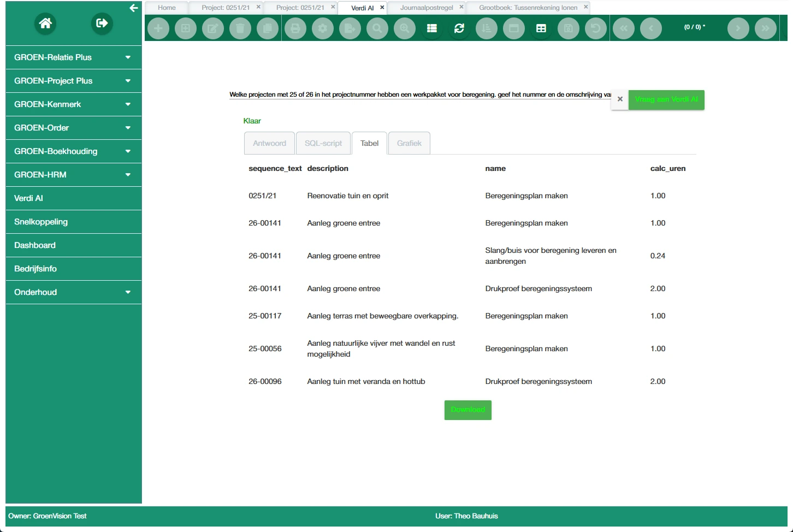793x532 pixels.
Task: Collapse the sidebar with the left arrow
Action: click(133, 8)
